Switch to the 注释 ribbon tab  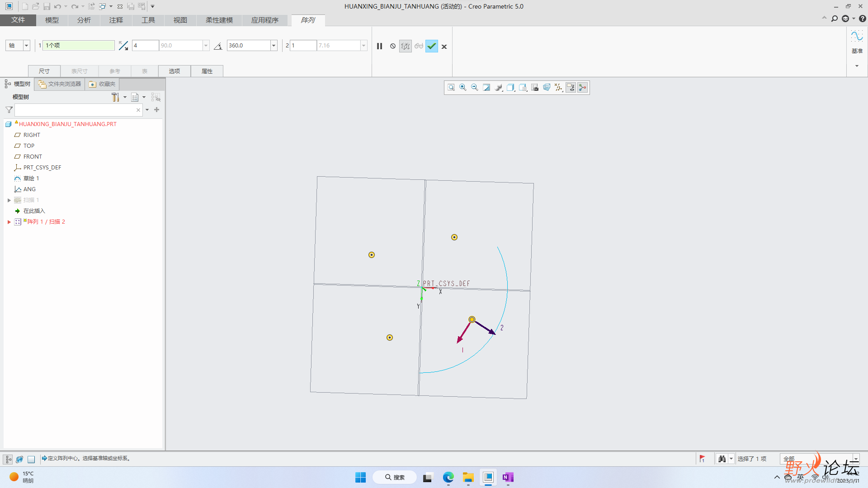click(x=116, y=20)
